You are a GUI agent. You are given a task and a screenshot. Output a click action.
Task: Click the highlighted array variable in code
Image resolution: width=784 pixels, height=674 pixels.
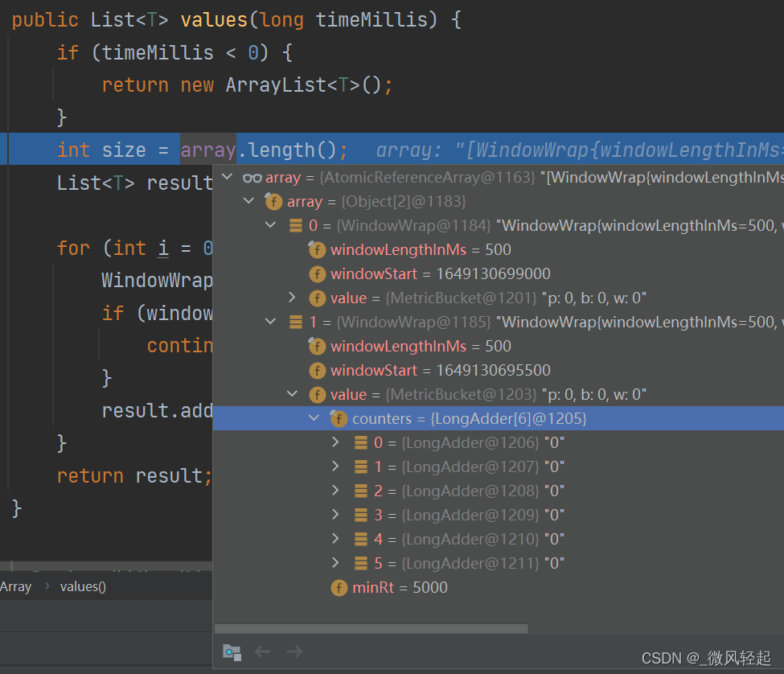[x=208, y=150]
